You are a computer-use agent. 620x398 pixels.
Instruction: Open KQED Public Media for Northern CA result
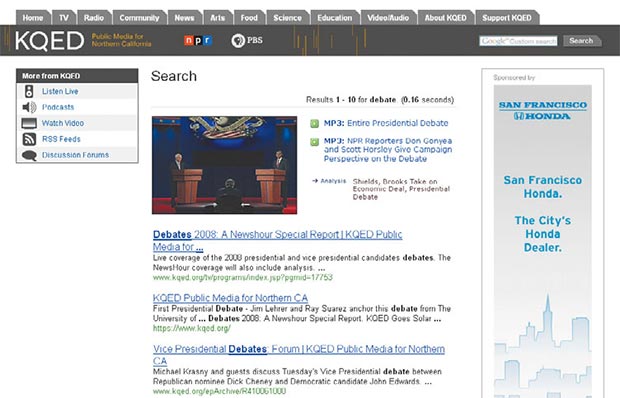pos(230,298)
